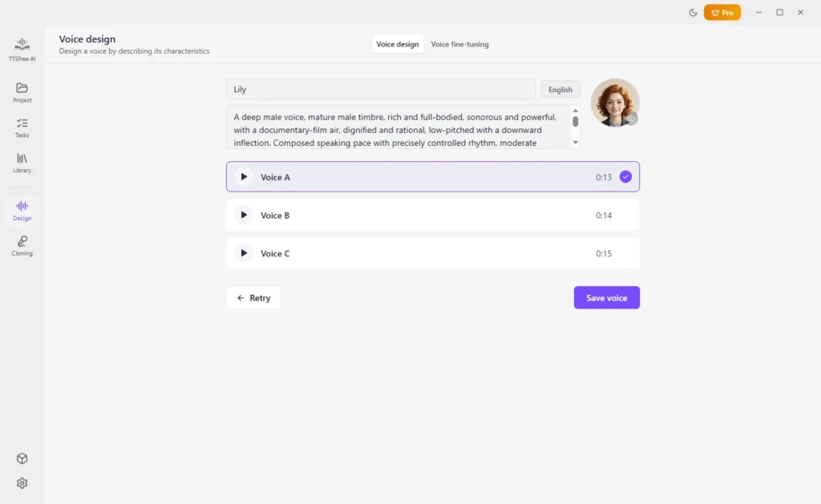Click the voice name field containing Lily
The height and width of the screenshot is (504, 821).
381,89
